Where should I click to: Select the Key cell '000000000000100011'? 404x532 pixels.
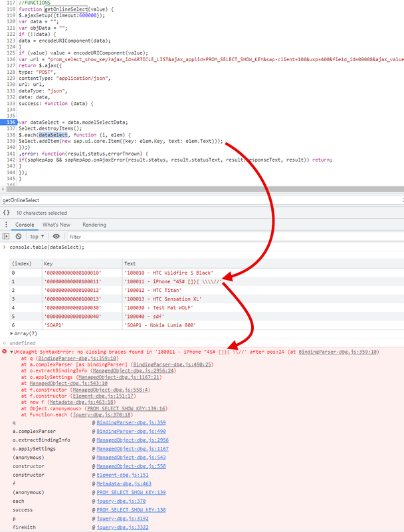82,281
